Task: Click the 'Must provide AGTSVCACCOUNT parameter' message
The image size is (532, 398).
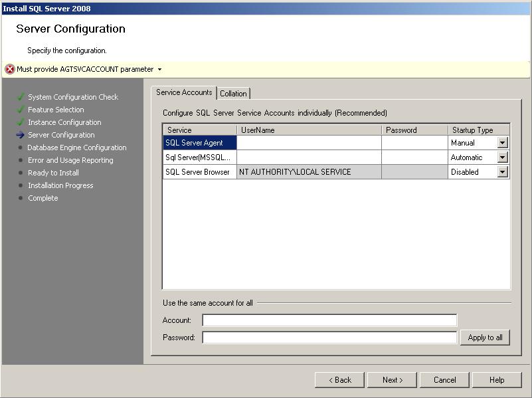Action: 85,69
